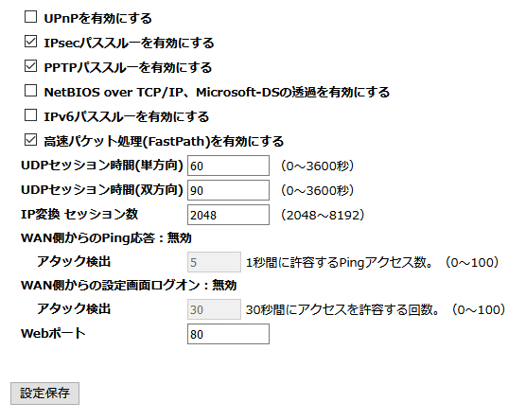The width and height of the screenshot is (526, 420).
Task: Click UDP session two-way time field
Action: coord(228,190)
